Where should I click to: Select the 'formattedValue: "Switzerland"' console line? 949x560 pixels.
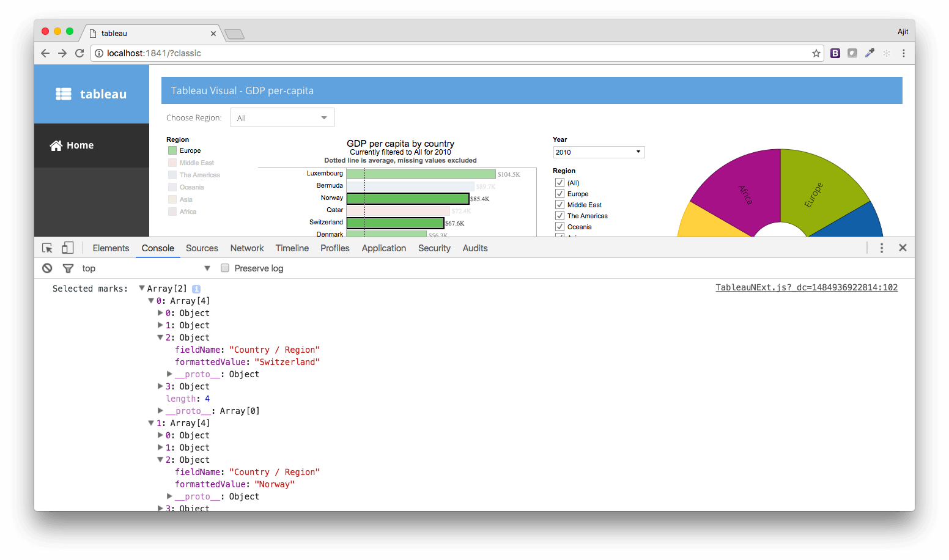point(248,362)
